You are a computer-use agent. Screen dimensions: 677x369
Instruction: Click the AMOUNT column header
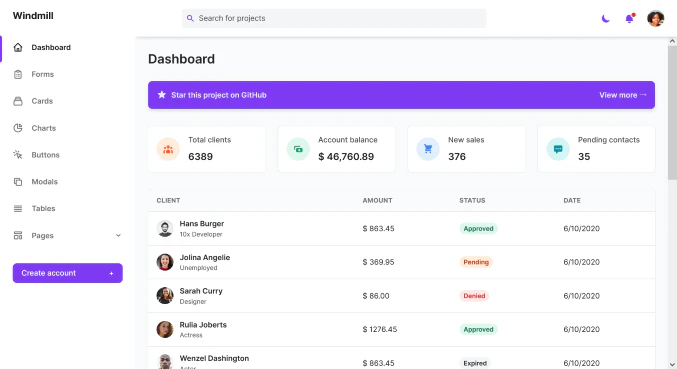coord(377,200)
